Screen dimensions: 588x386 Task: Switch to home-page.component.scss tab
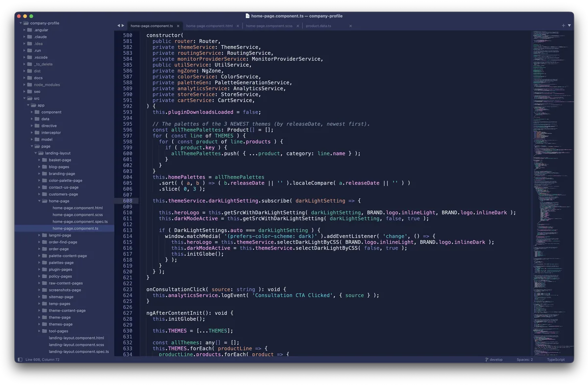pyautogui.click(x=269, y=26)
